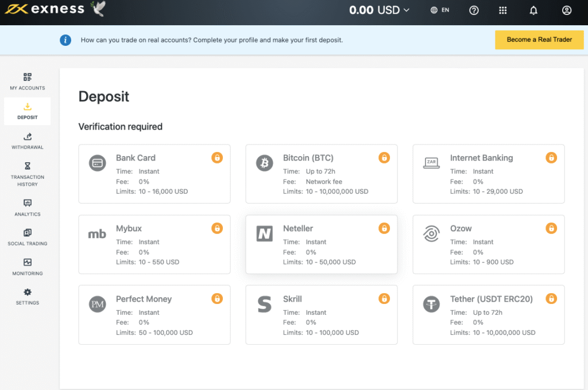The height and width of the screenshot is (390, 588).
Task: Open My Accounts in sidebar
Action: pyautogui.click(x=27, y=81)
